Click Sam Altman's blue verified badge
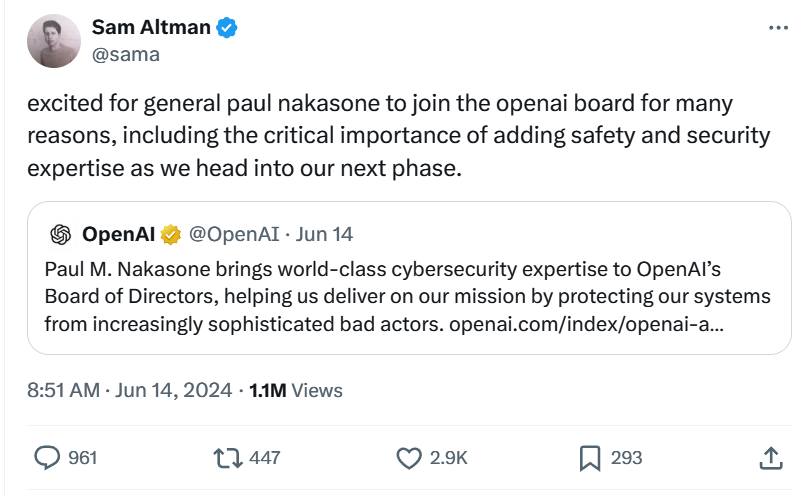This screenshot has height=496, width=804. point(228,28)
